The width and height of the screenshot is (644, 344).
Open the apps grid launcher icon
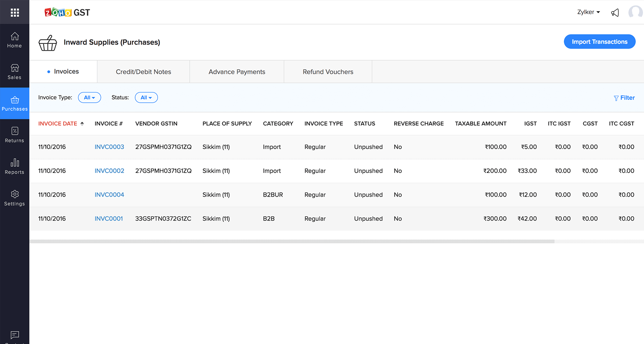point(15,13)
